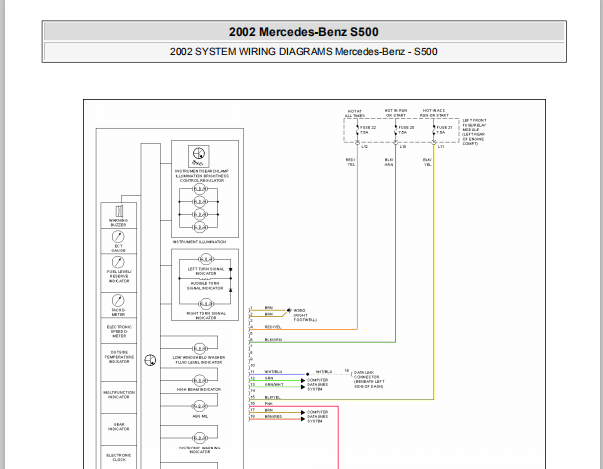This screenshot has height=469, width=603.
Task: Click the 'W28/2 (RIGHT FOOTWELL)' label
Action: (305, 315)
